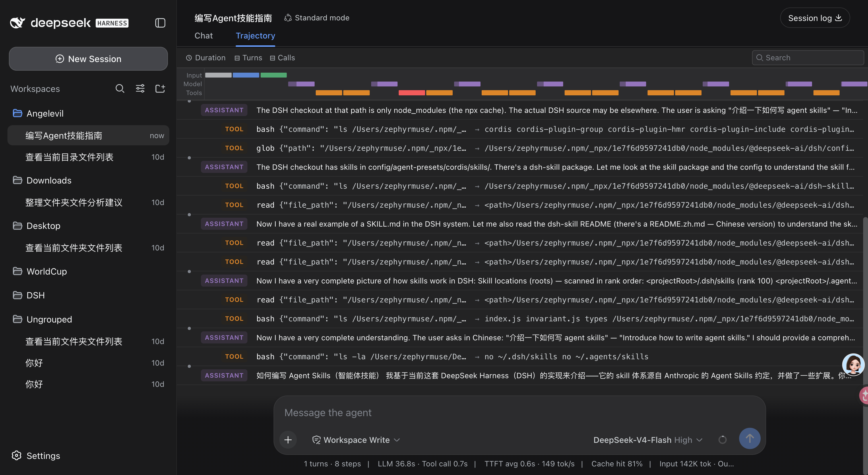868x475 pixels.
Task: Toggle the Turns view
Action: click(x=248, y=58)
